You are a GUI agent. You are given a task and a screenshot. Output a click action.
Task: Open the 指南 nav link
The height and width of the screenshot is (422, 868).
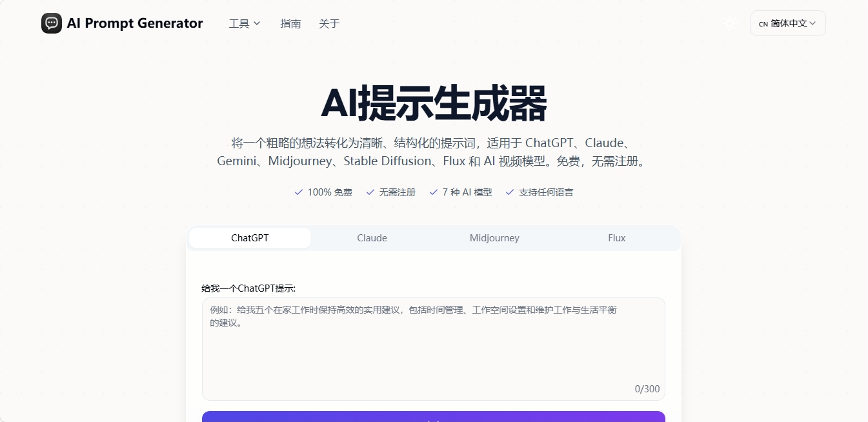290,23
